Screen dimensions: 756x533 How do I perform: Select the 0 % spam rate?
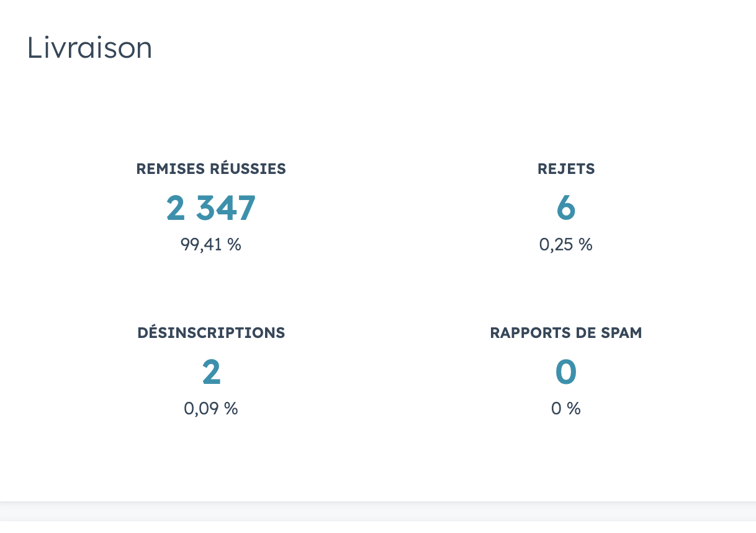[x=566, y=409]
